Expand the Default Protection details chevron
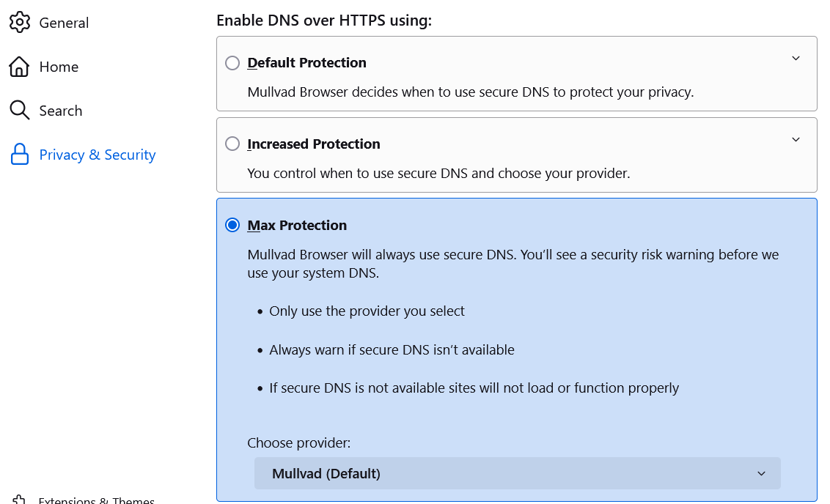This screenshot has width=830, height=504. point(796,59)
